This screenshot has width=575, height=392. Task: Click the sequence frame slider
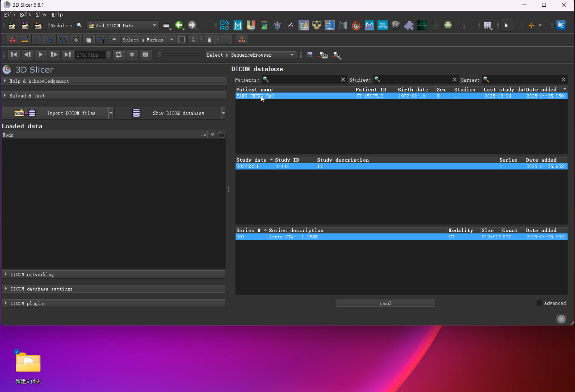[x=179, y=55]
